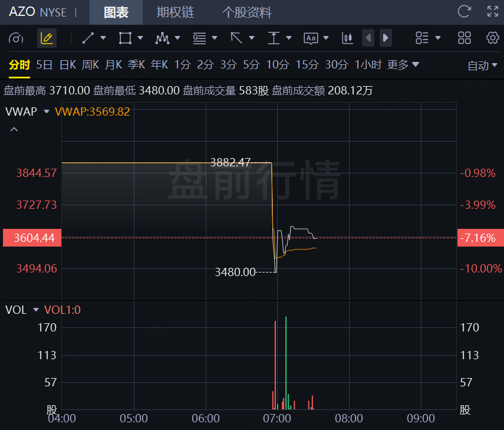Expand the list layout dropdown arrow

438,38
